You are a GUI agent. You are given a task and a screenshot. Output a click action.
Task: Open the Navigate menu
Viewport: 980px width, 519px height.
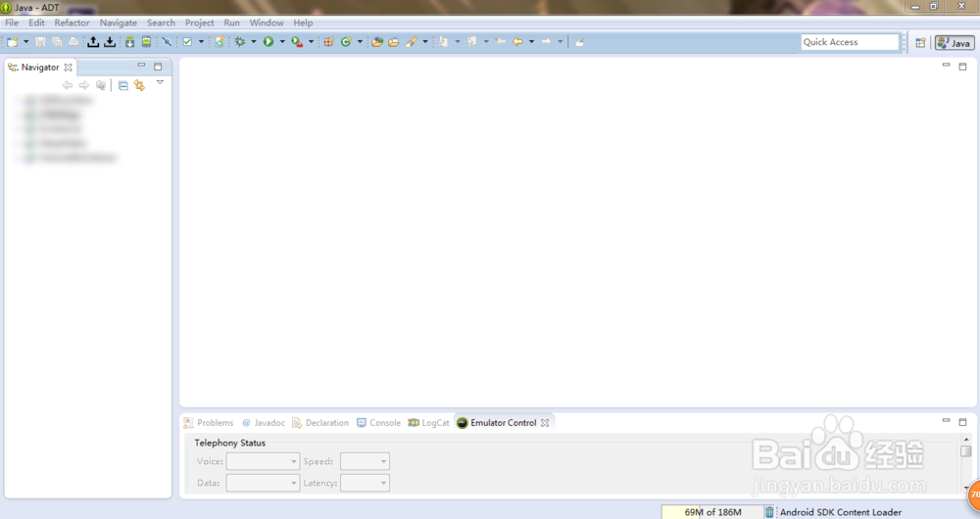tap(119, 23)
